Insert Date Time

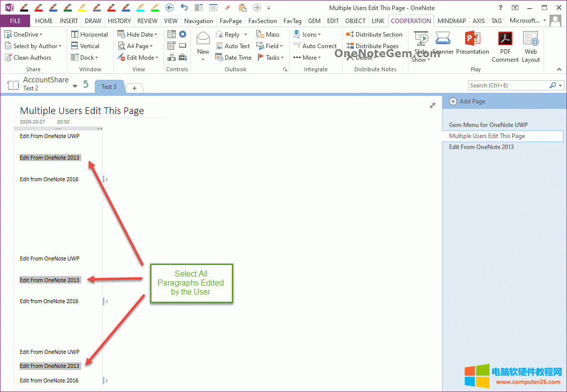click(x=233, y=58)
